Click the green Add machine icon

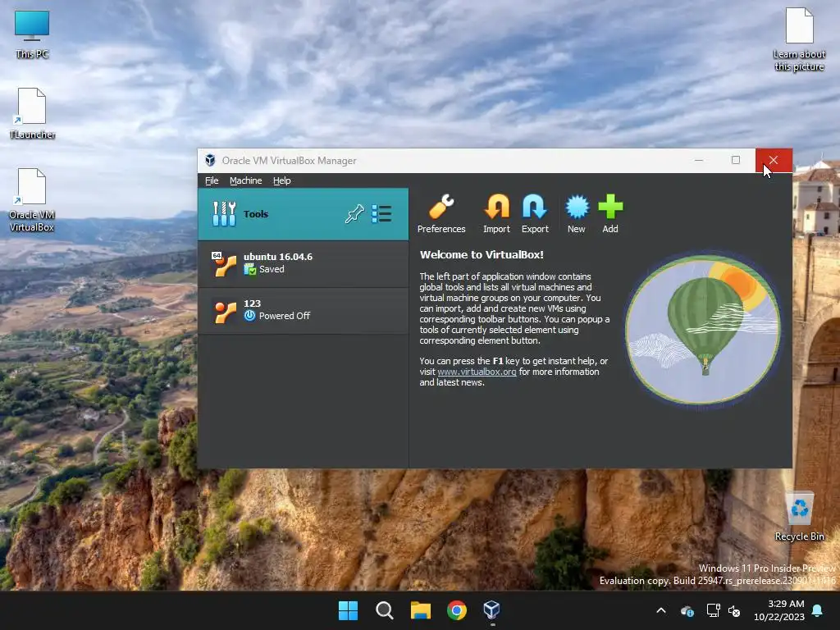coord(610,214)
